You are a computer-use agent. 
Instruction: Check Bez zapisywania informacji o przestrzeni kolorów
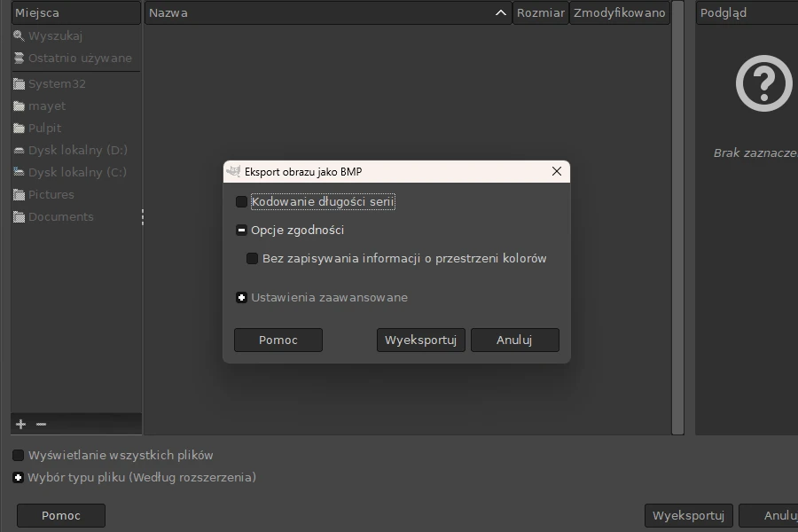tap(253, 259)
